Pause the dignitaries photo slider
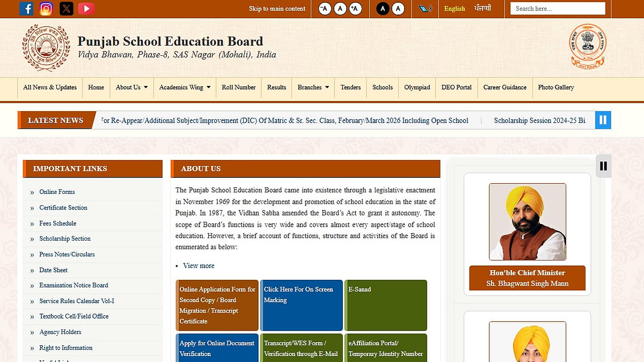644x362 pixels. click(603, 166)
